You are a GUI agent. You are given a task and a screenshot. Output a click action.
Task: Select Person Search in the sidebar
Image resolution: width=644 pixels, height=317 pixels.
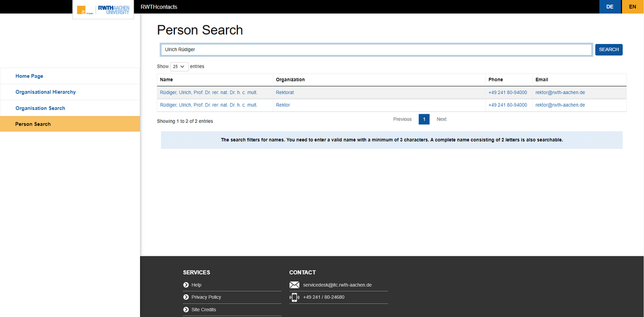pyautogui.click(x=70, y=124)
